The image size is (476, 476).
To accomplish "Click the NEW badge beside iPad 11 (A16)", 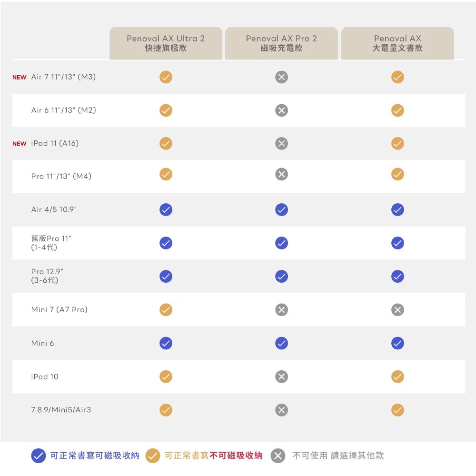I will tap(20, 144).
